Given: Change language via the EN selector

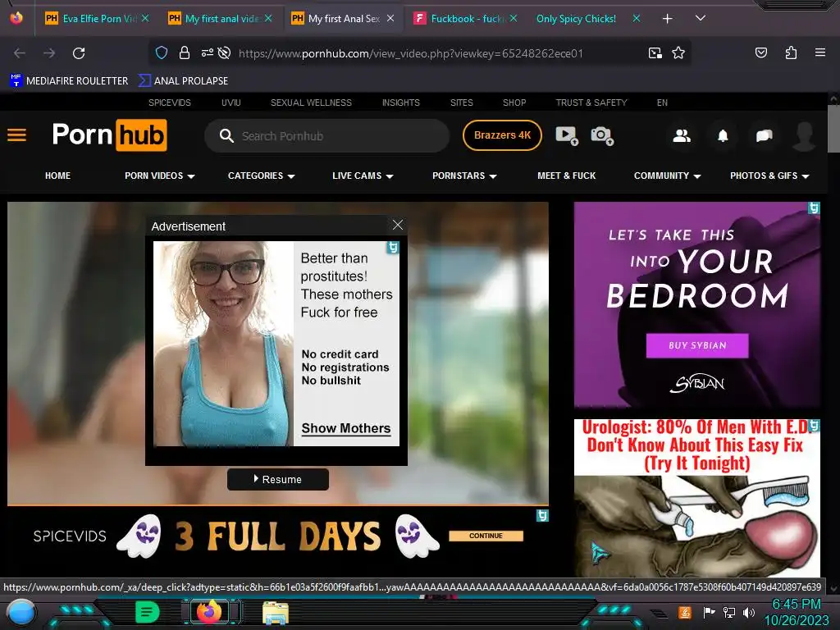Looking at the screenshot, I should pos(662,103).
